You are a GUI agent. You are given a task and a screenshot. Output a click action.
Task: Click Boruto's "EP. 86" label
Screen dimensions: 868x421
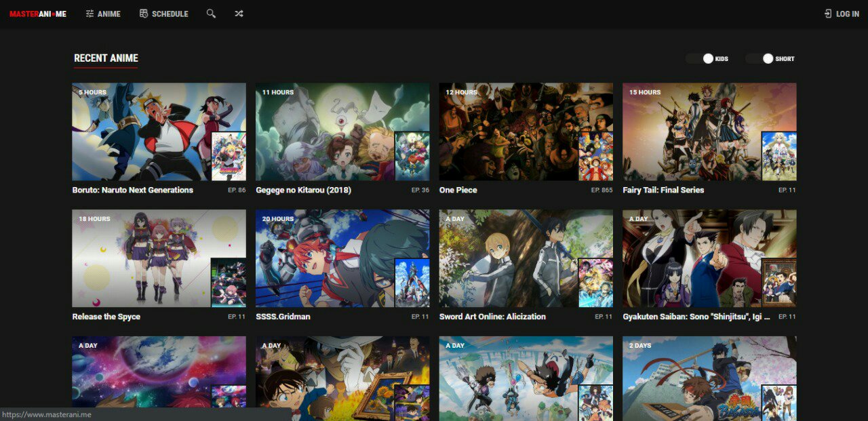[237, 191]
